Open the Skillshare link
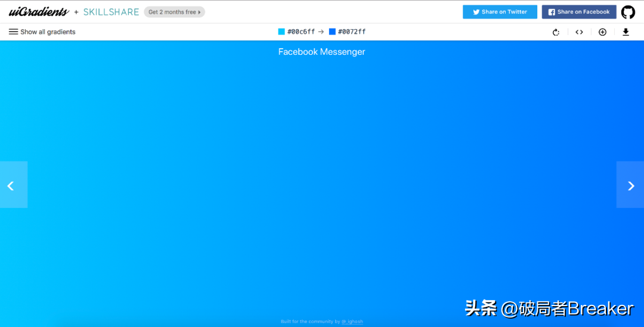Viewport: 644px width, 327px height. point(111,12)
